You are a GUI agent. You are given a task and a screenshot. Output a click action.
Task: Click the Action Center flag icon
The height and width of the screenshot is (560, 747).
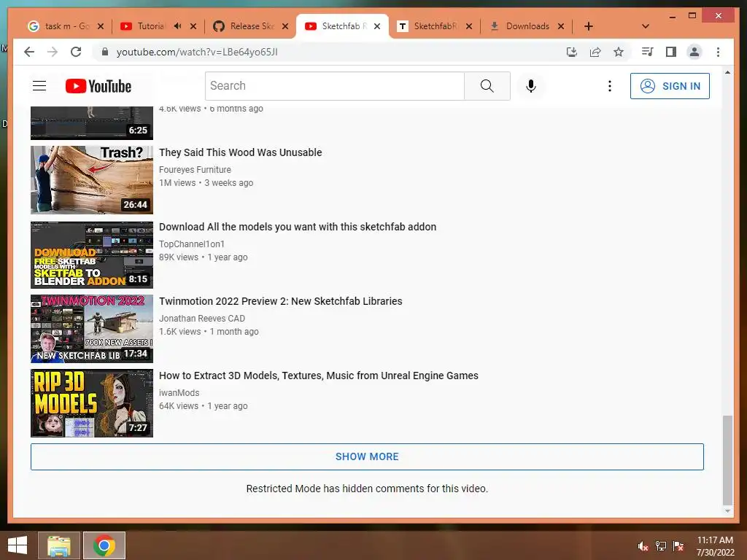(678, 546)
